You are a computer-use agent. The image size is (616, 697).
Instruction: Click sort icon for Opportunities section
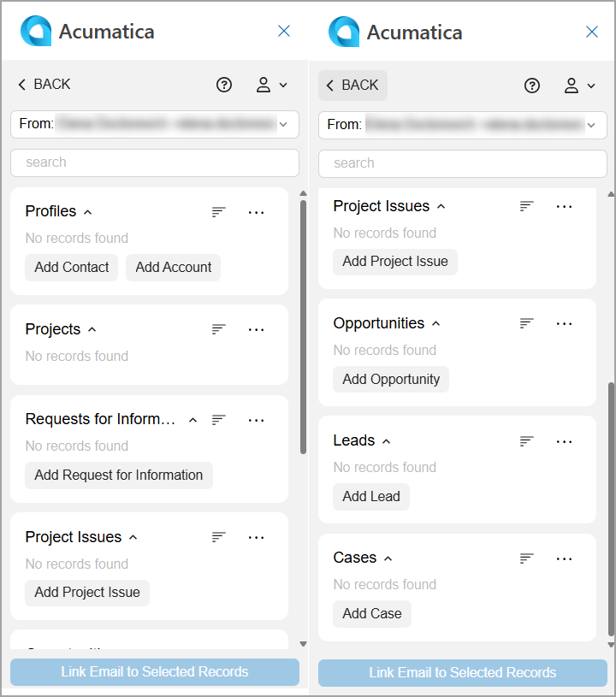click(x=527, y=323)
